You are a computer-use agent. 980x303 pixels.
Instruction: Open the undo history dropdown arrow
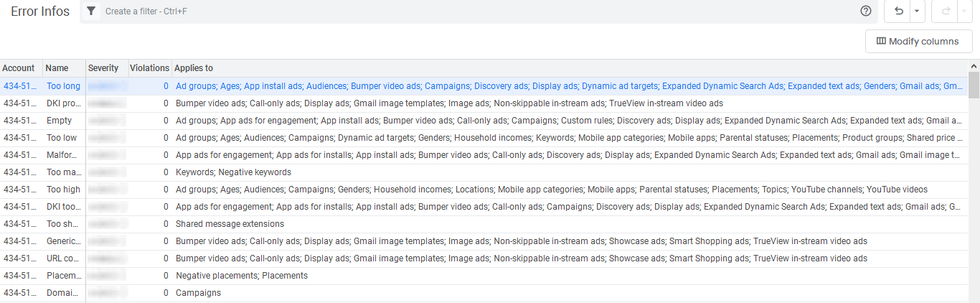pos(918,11)
